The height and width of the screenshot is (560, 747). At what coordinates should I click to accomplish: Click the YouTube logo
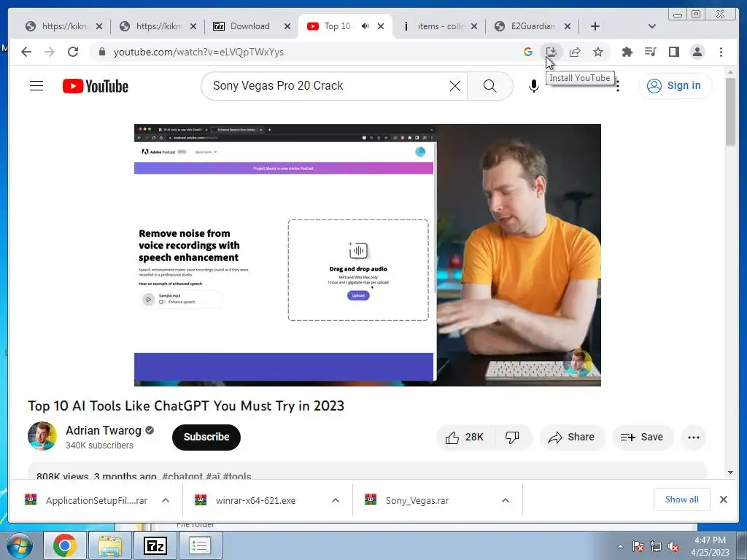click(x=96, y=86)
